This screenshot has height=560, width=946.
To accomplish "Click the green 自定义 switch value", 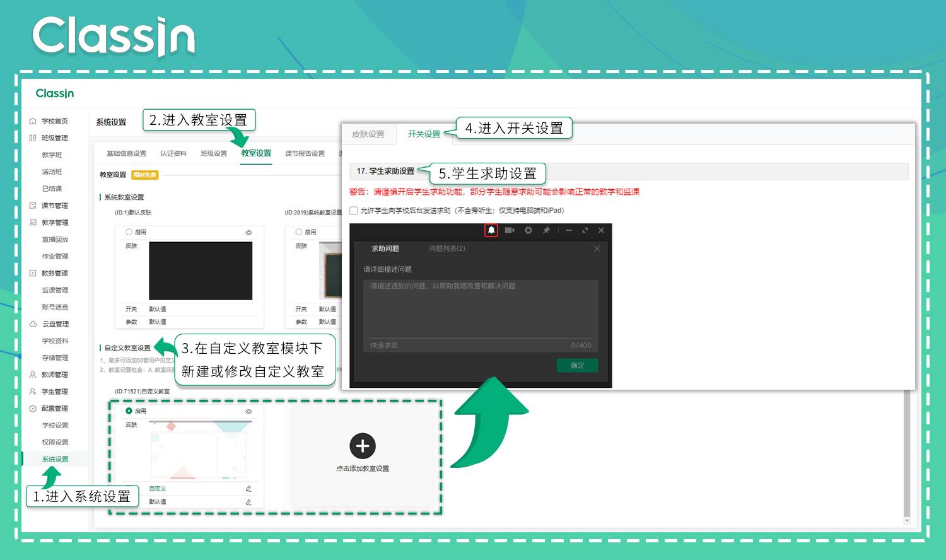I will click(158, 489).
